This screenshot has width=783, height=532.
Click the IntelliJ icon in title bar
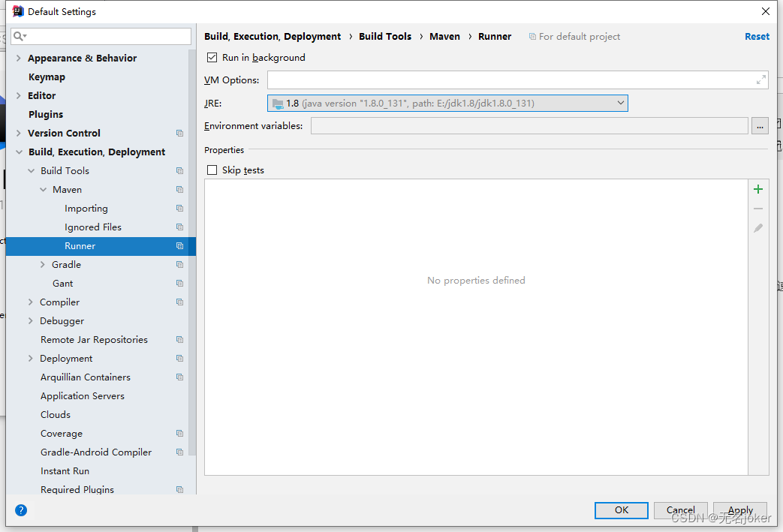click(18, 11)
